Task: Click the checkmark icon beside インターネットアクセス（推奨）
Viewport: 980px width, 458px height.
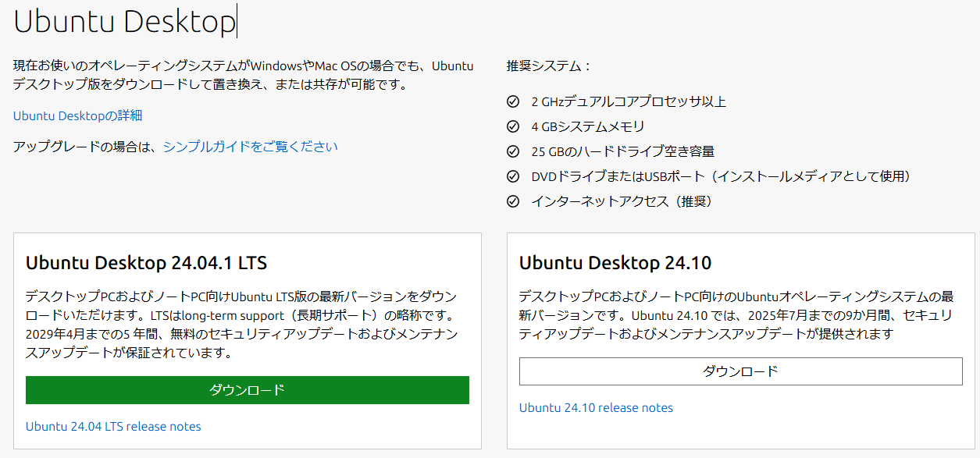Action: point(513,201)
